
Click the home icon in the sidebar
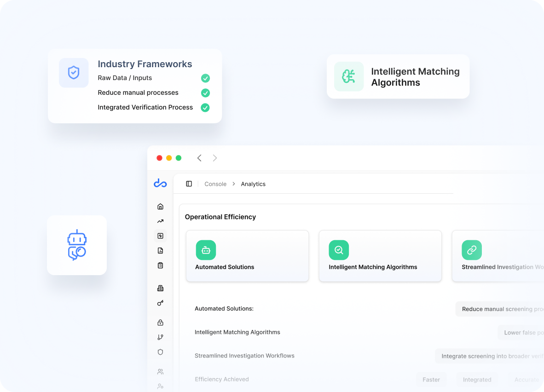pyautogui.click(x=160, y=207)
